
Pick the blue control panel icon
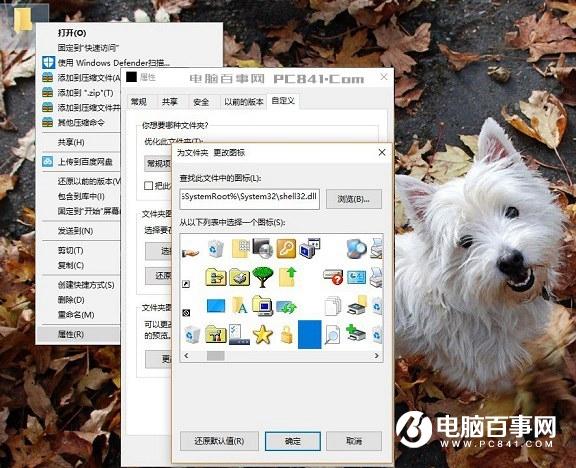click(356, 277)
